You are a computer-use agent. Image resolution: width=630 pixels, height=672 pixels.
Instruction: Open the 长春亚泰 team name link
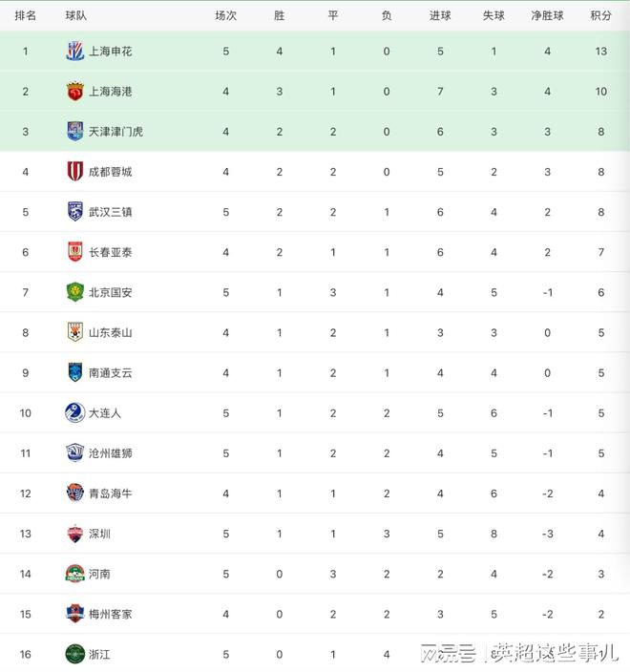click(x=110, y=252)
